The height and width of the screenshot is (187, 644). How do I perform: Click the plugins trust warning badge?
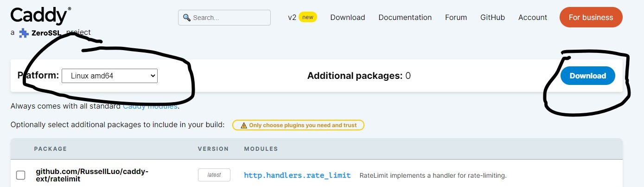point(298,125)
